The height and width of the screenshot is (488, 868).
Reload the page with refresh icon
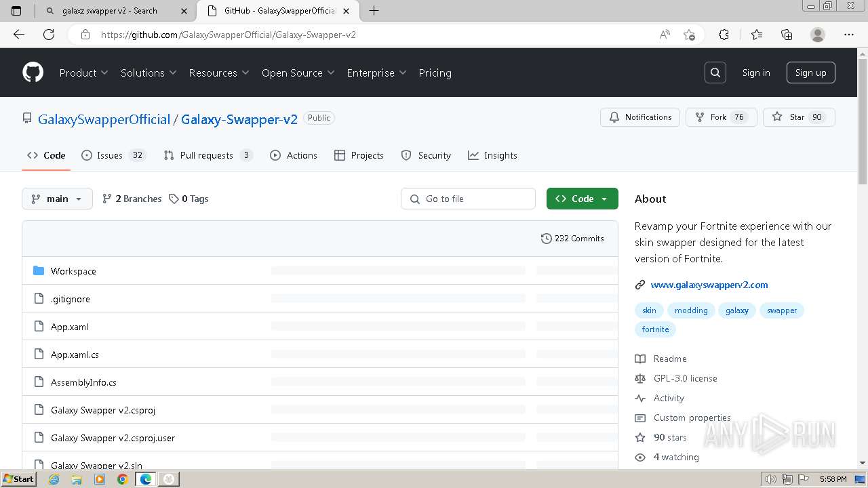pyautogui.click(x=49, y=35)
